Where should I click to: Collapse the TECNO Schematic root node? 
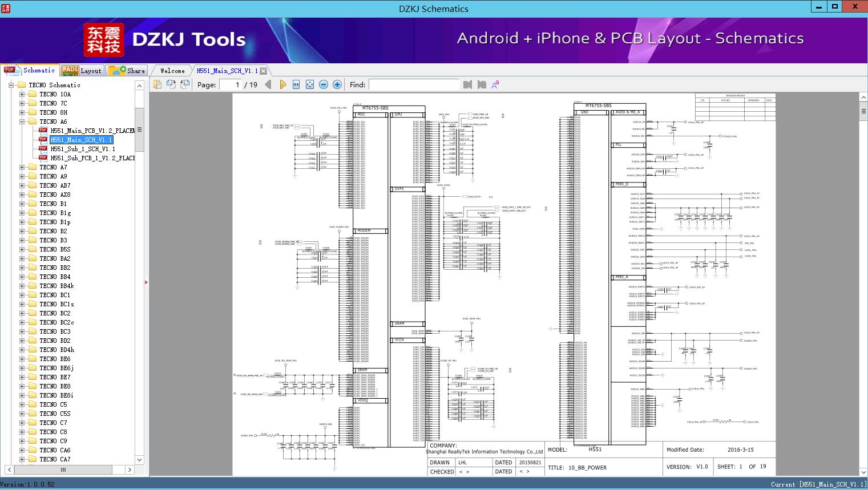click(x=11, y=85)
